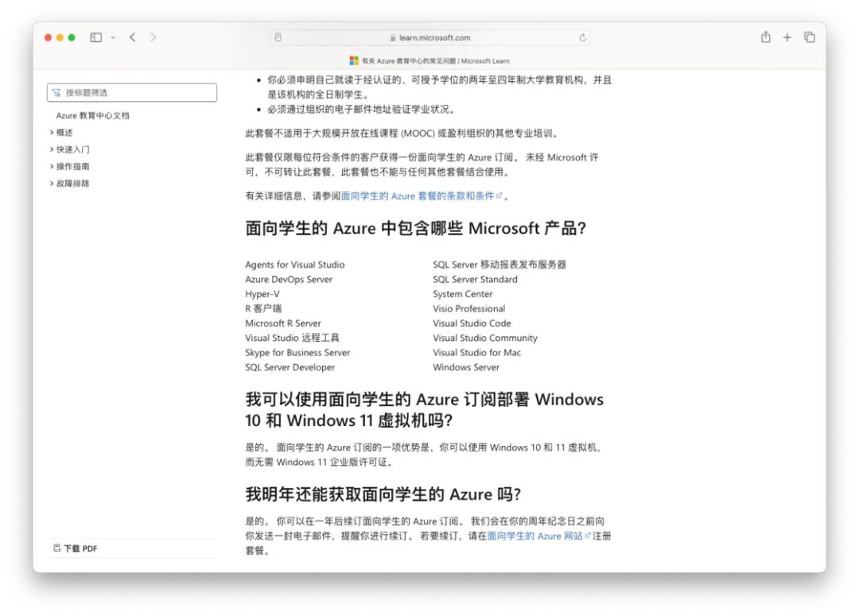Reload the page with the refresh icon

pyautogui.click(x=583, y=37)
